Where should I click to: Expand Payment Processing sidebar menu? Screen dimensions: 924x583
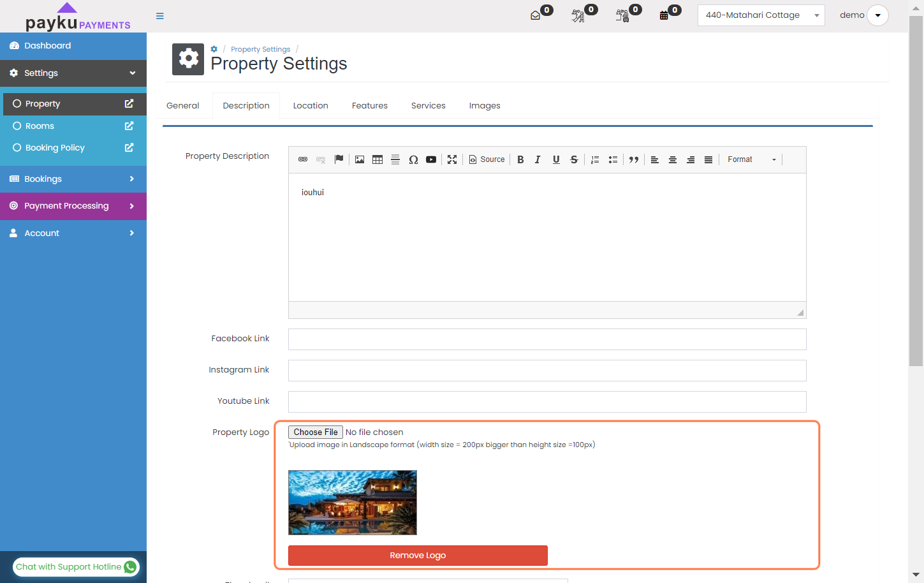73,206
